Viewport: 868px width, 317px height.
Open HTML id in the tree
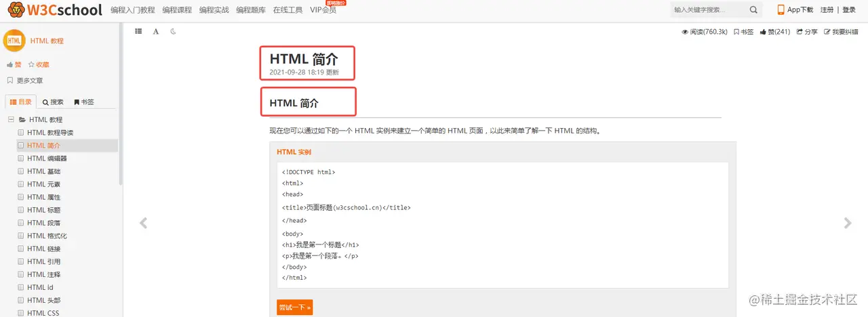click(40, 287)
